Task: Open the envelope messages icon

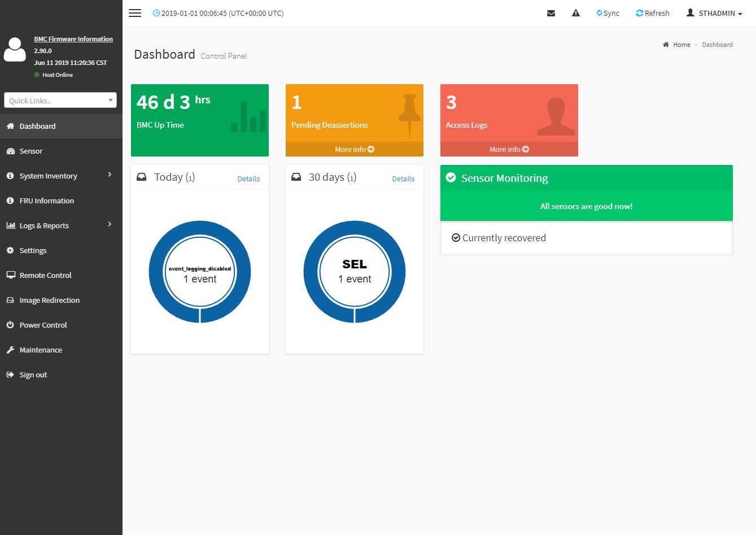Action: pyautogui.click(x=551, y=13)
